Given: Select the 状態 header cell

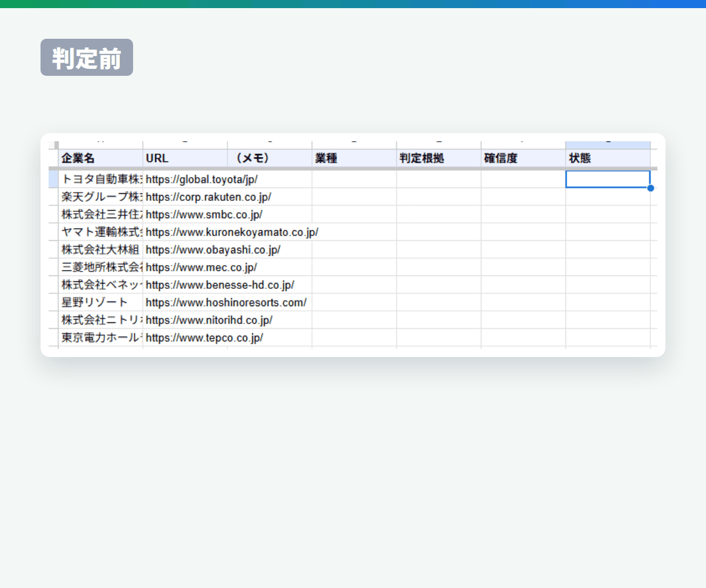Looking at the screenshot, I should coord(608,158).
